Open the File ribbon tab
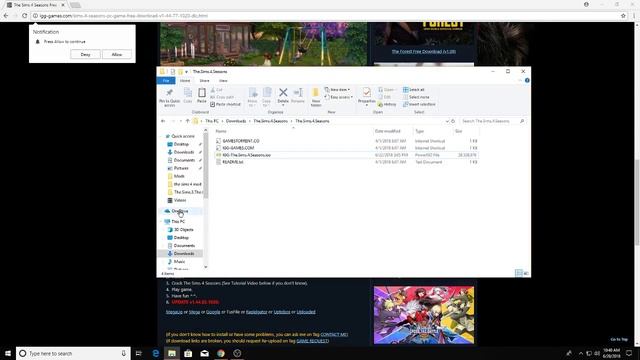Viewport: 640px width, 360px height. point(166,81)
